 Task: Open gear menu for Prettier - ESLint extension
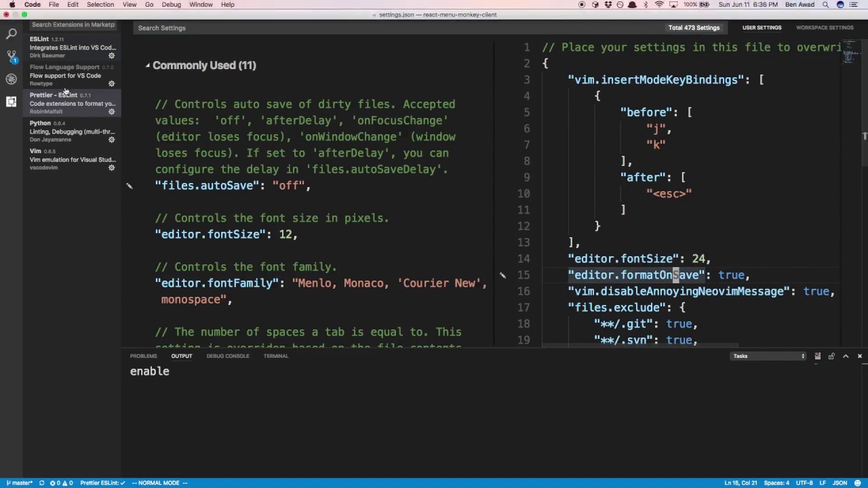pyautogui.click(x=112, y=111)
